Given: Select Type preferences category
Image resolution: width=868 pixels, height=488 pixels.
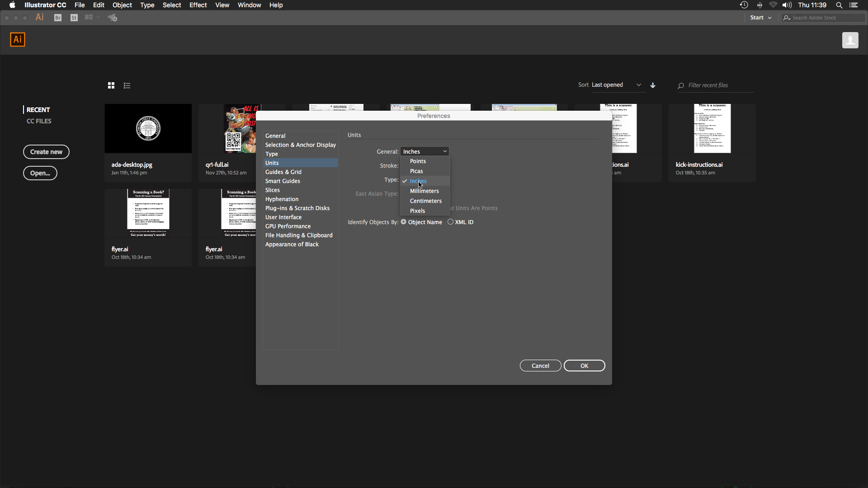Looking at the screenshot, I should point(300,154).
